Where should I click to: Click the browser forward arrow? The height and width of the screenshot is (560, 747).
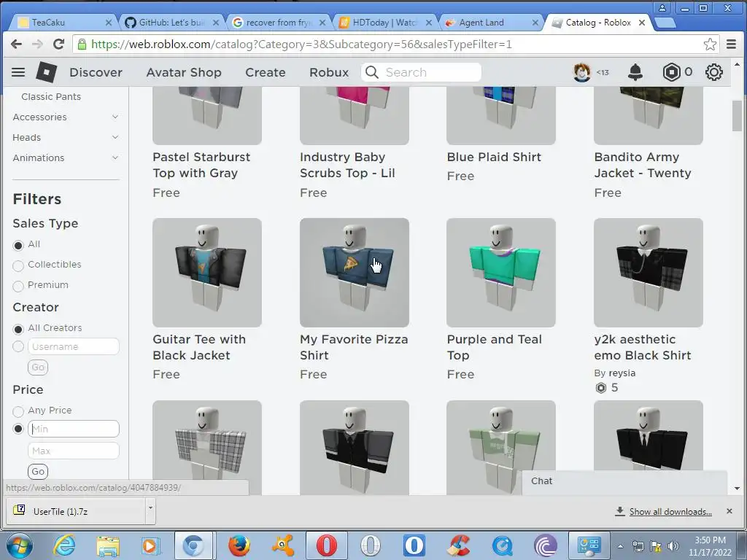(37, 44)
